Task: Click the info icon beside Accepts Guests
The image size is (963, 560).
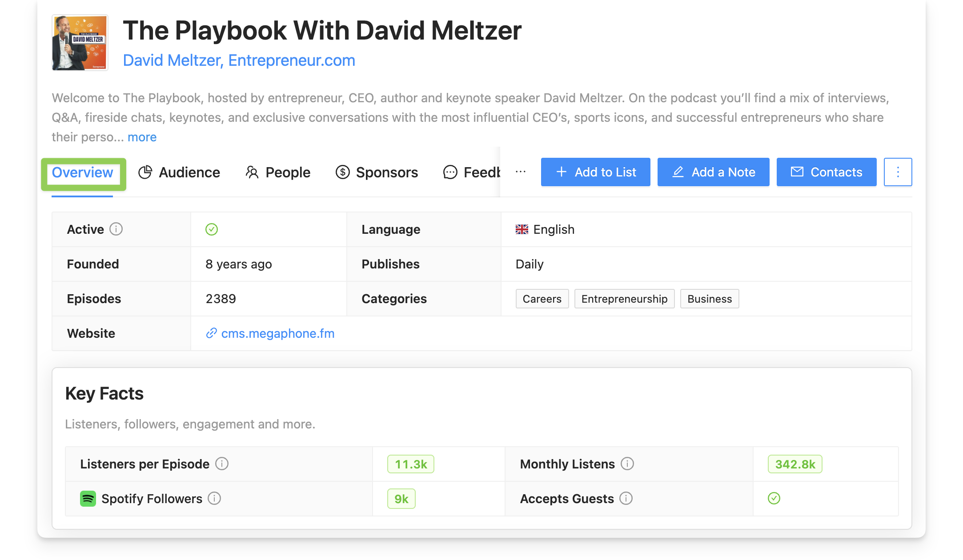Action: [626, 499]
